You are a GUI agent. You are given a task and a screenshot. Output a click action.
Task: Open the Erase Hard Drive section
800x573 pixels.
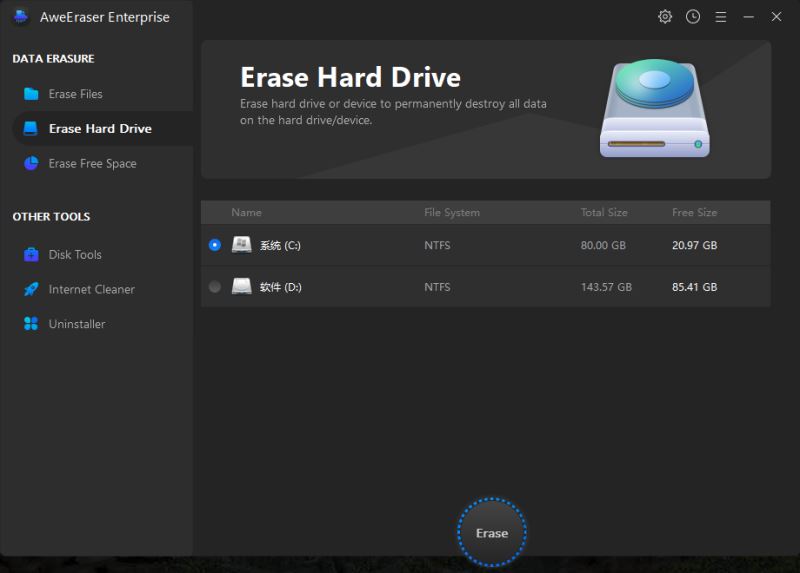[x=102, y=129]
